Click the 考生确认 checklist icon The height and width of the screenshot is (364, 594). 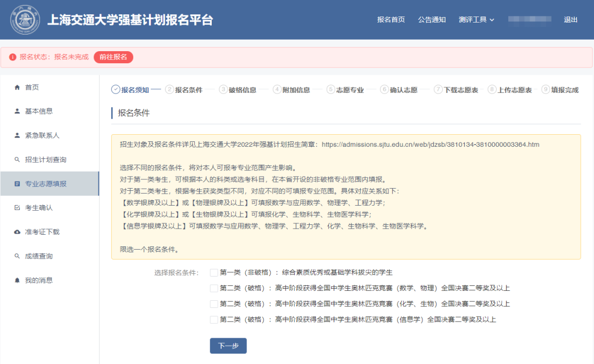click(x=16, y=208)
